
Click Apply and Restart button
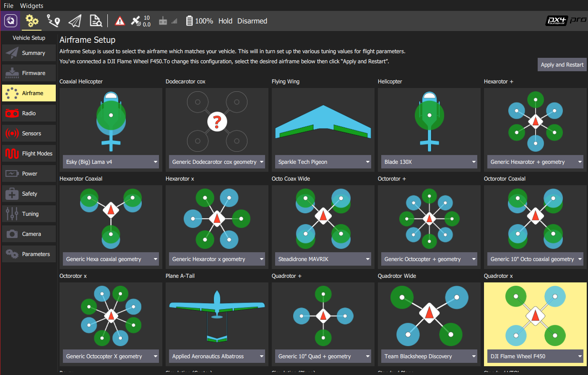[x=562, y=65]
